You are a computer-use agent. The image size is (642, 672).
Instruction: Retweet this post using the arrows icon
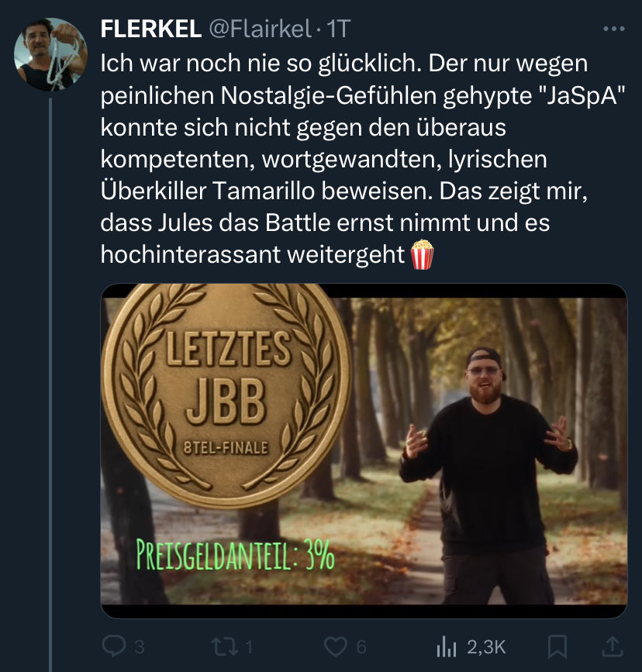(x=225, y=646)
